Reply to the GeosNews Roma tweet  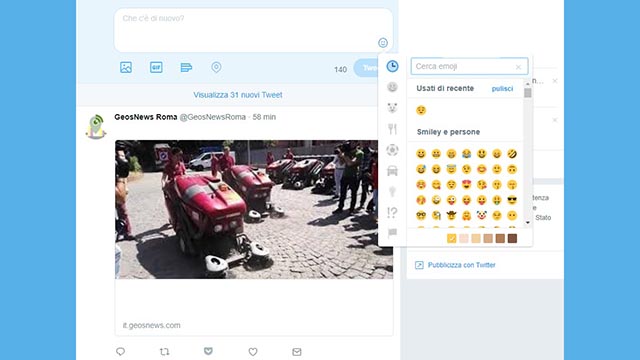(120, 351)
